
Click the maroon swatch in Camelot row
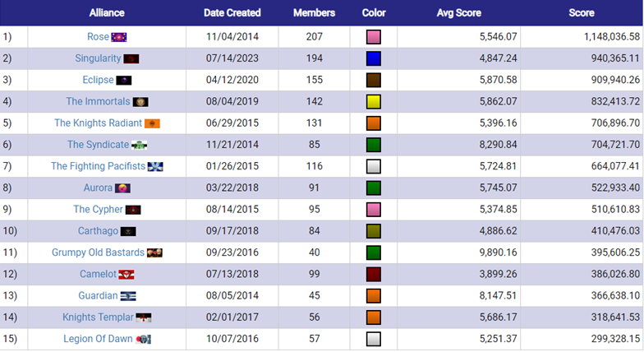373,275
